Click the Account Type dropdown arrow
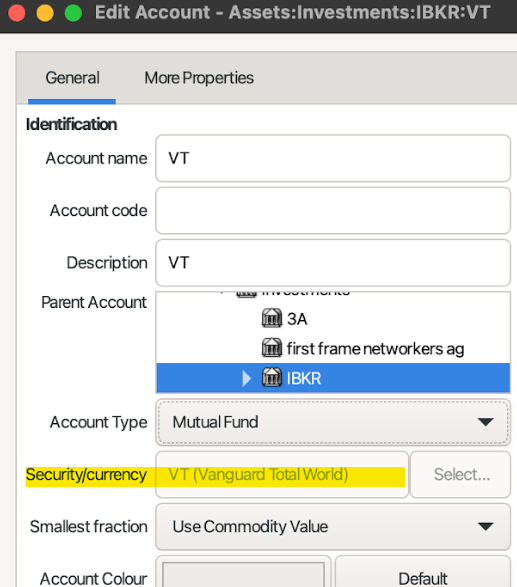 (485, 422)
